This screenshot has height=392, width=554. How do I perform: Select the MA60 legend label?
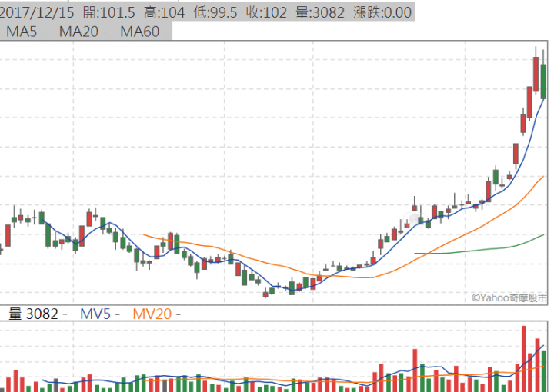pos(145,32)
